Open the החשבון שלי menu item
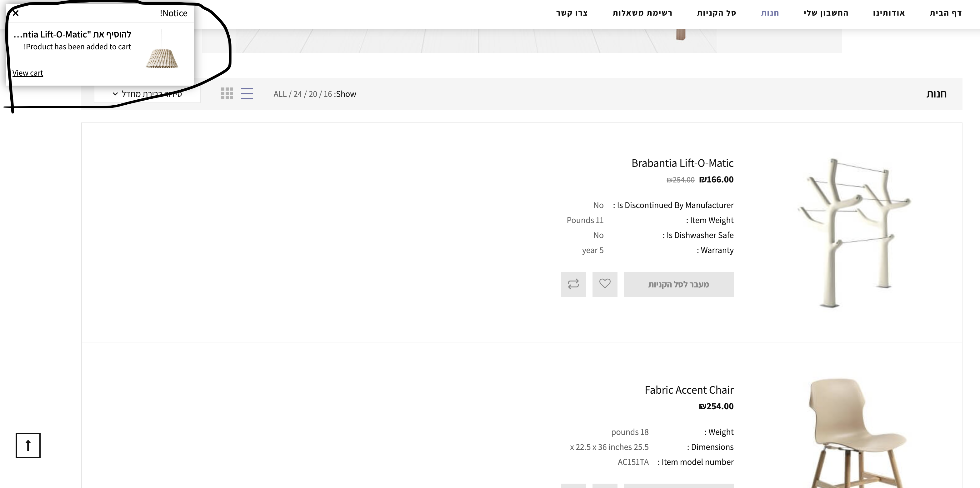Screen dimensions: 980x488 [x=826, y=13]
